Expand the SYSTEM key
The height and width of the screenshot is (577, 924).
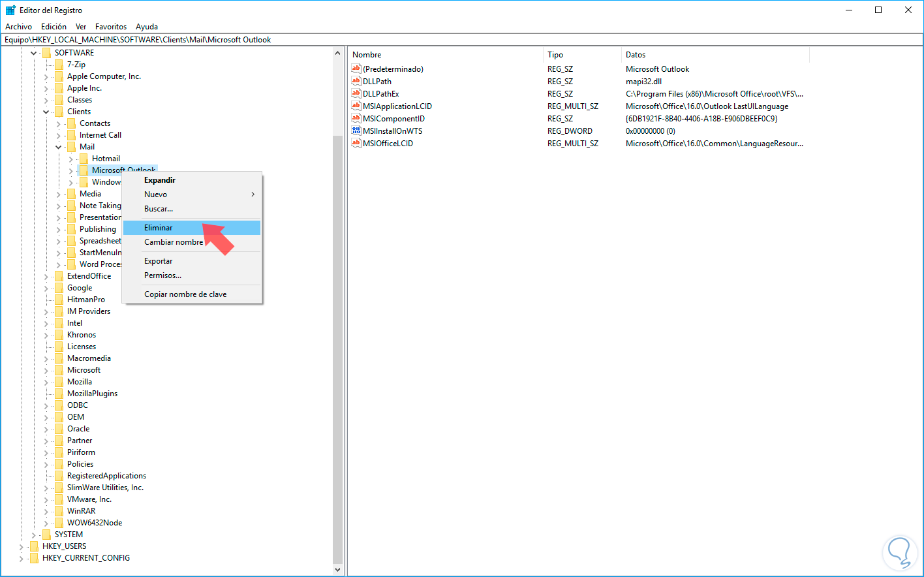(x=33, y=535)
